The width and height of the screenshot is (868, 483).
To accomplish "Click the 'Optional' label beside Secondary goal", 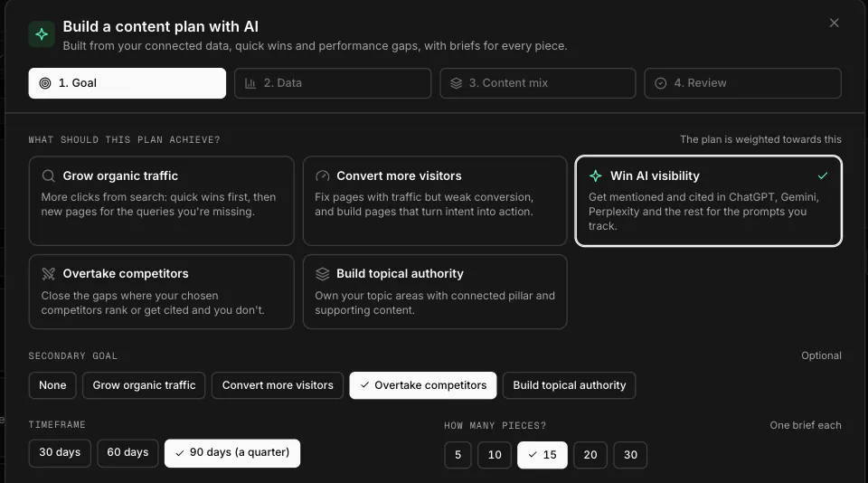I will [x=821, y=355].
